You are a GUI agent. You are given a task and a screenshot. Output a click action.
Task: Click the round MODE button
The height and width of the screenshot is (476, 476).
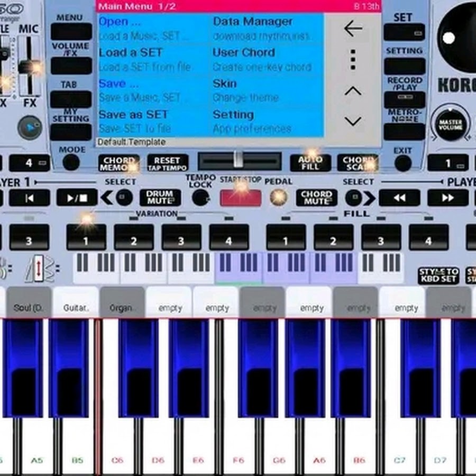click(71, 162)
